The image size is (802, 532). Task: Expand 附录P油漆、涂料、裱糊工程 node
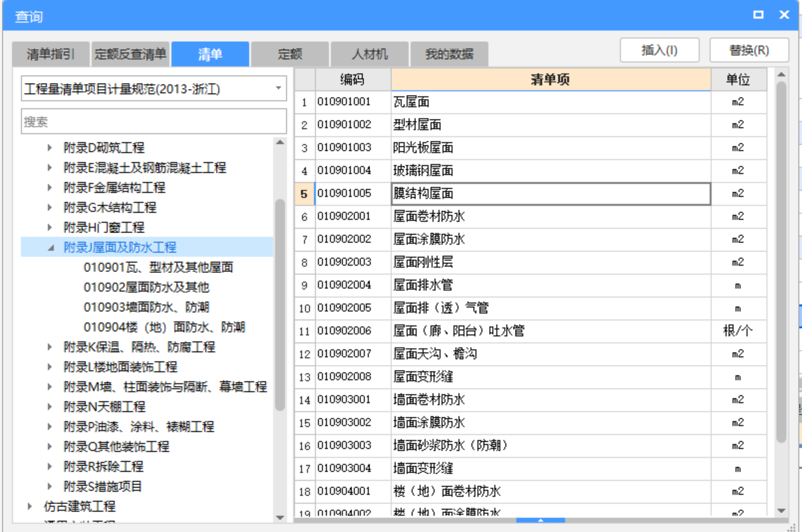pyautogui.click(x=50, y=426)
